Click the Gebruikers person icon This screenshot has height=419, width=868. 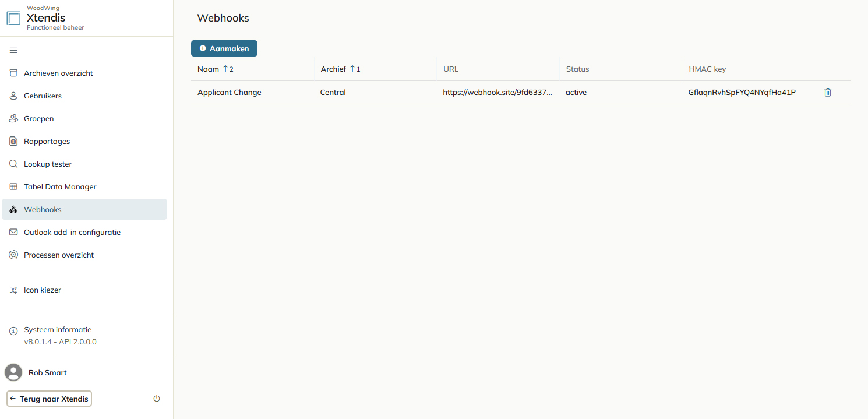[13, 96]
